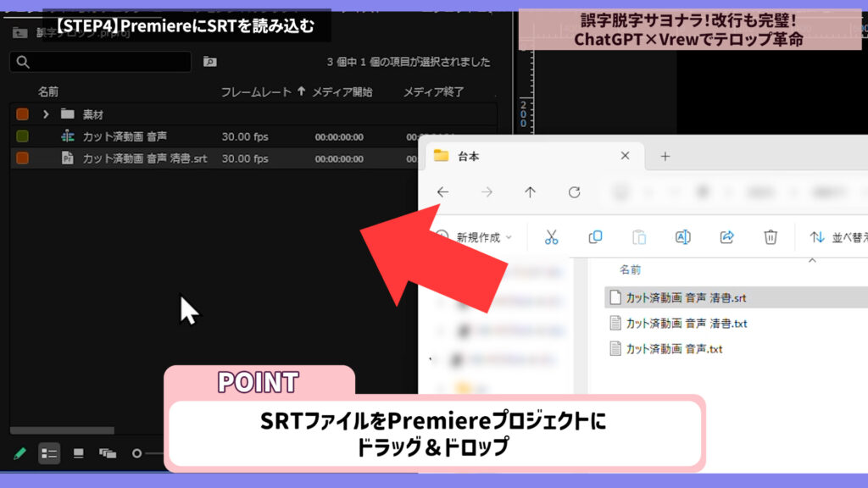Viewport: 868px width, 488px height.
Task: Select the 素材 folder row
Action: pyautogui.click(x=253, y=114)
